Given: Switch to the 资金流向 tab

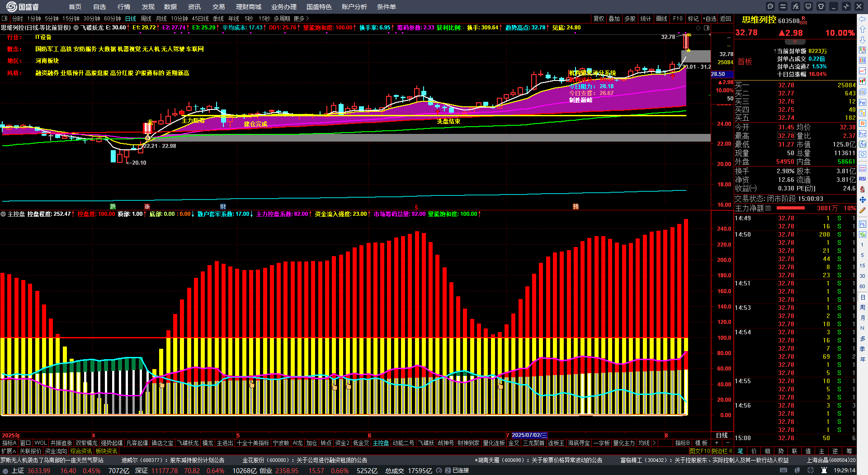Looking at the screenshot, I should pos(56,451).
